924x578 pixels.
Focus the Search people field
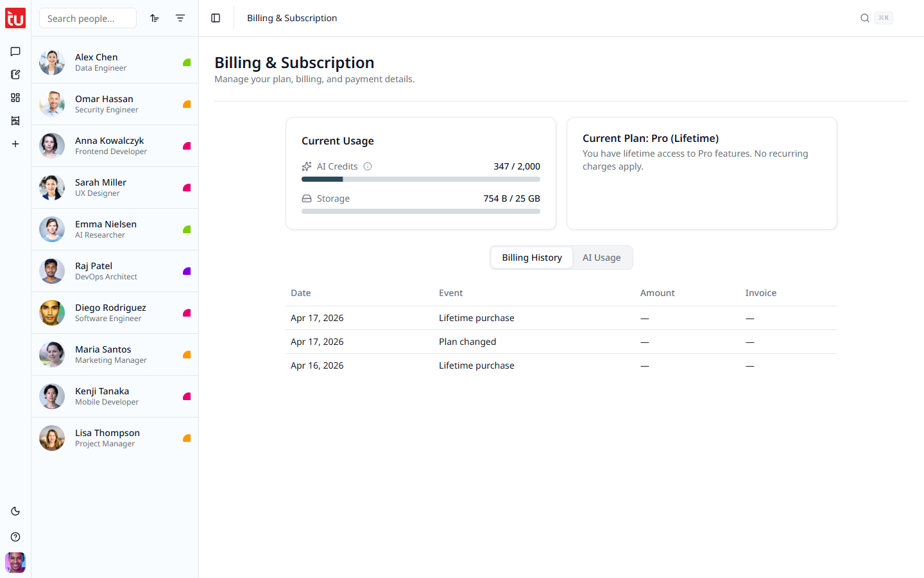88,18
